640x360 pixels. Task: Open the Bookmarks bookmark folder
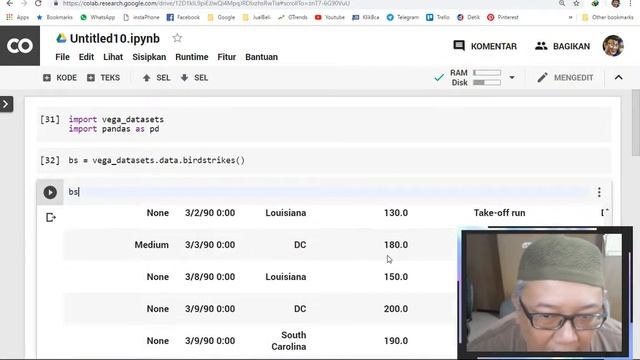pos(55,17)
